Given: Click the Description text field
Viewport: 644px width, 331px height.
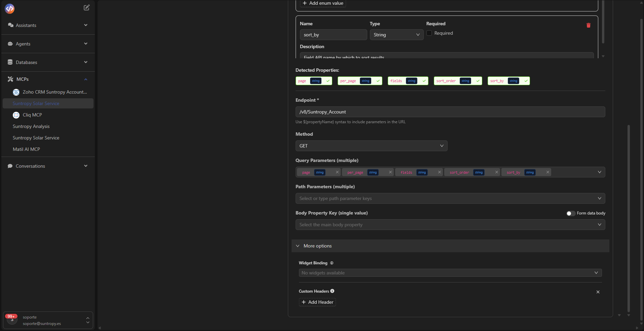Looking at the screenshot, I should (x=447, y=56).
